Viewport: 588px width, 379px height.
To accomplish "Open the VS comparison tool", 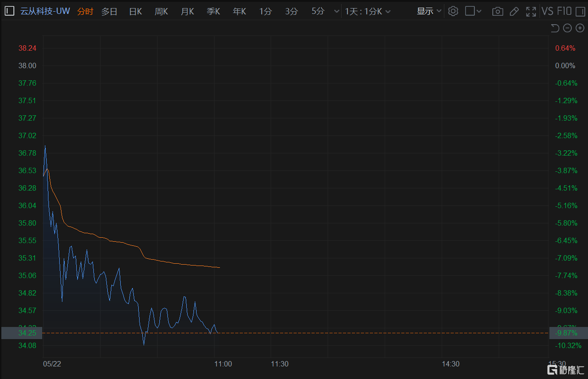I will click(x=547, y=11).
